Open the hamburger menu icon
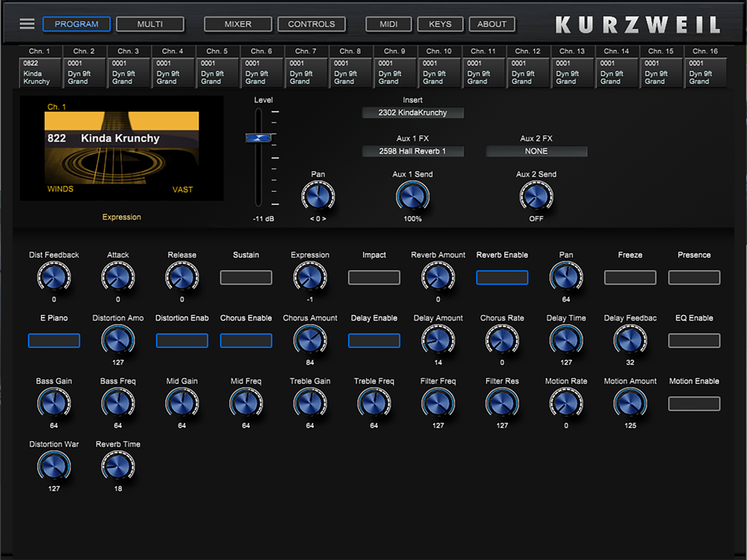Viewport: 747px width, 560px height. [x=27, y=24]
